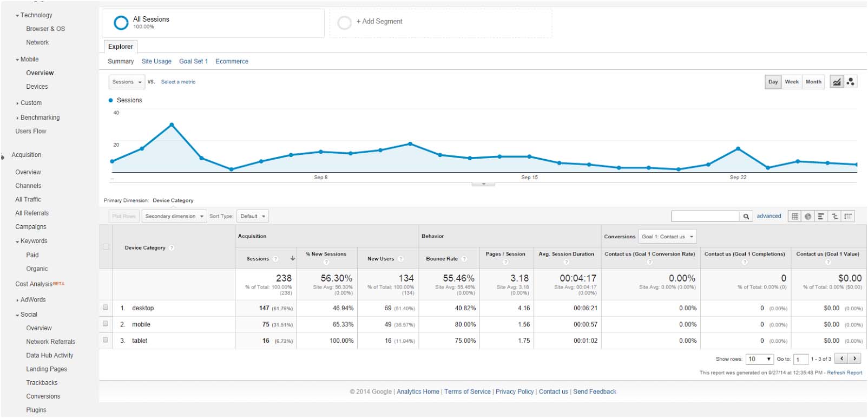Switch to the Site Usage tab

click(156, 62)
